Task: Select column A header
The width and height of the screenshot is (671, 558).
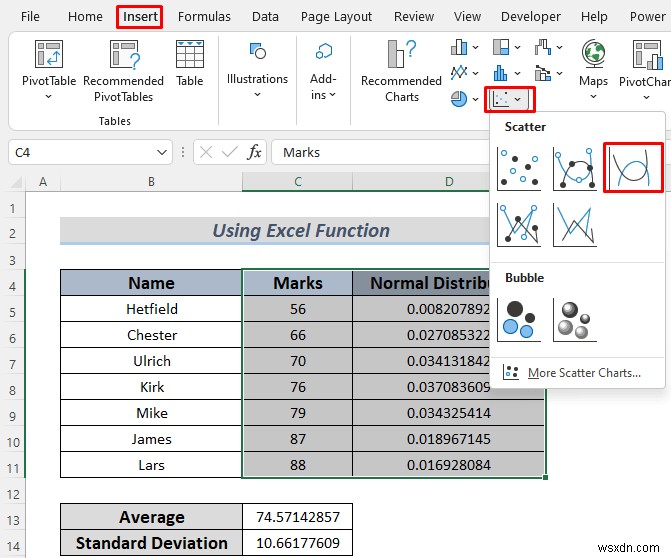Action: click(x=43, y=182)
